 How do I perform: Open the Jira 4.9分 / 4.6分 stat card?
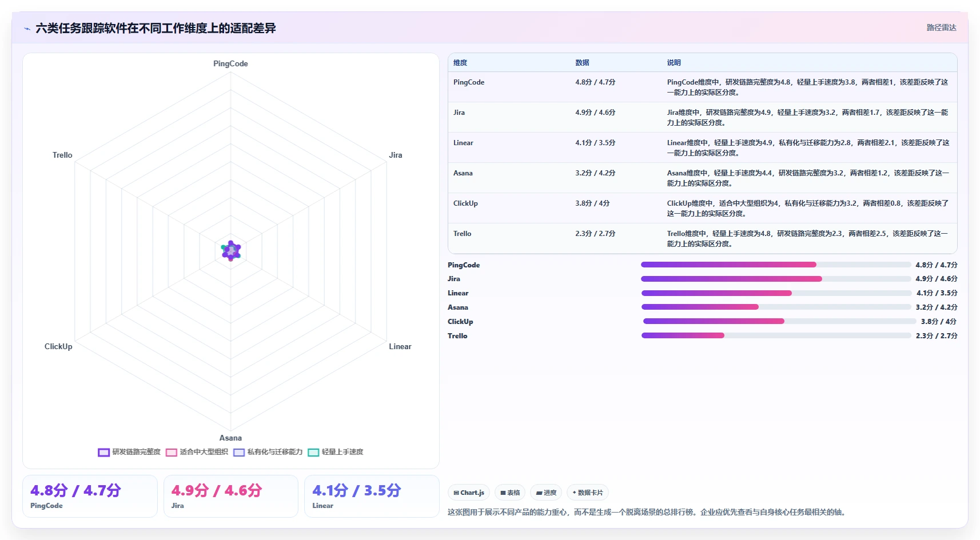click(x=231, y=496)
